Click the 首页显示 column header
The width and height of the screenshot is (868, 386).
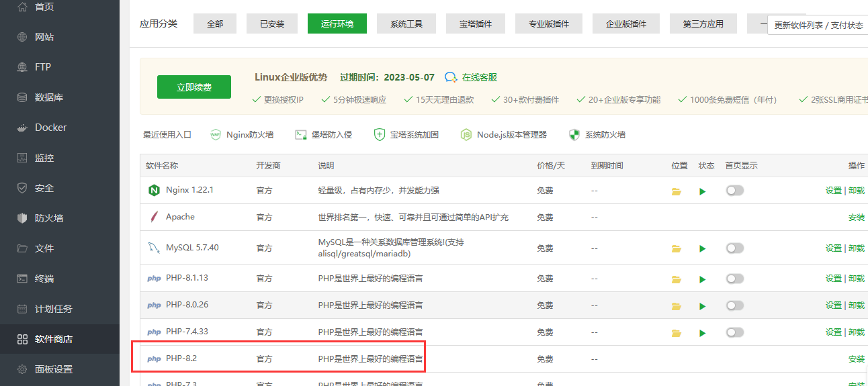(x=741, y=166)
